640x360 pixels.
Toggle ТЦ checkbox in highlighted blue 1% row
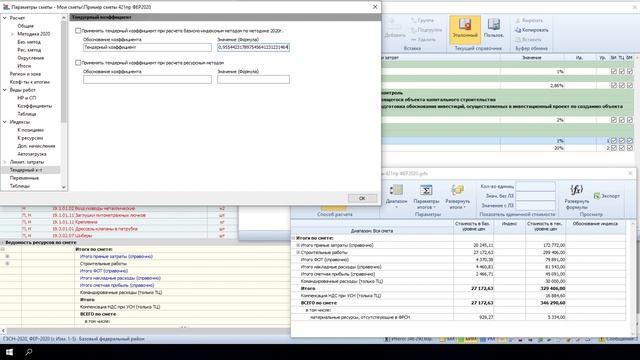coord(622,141)
